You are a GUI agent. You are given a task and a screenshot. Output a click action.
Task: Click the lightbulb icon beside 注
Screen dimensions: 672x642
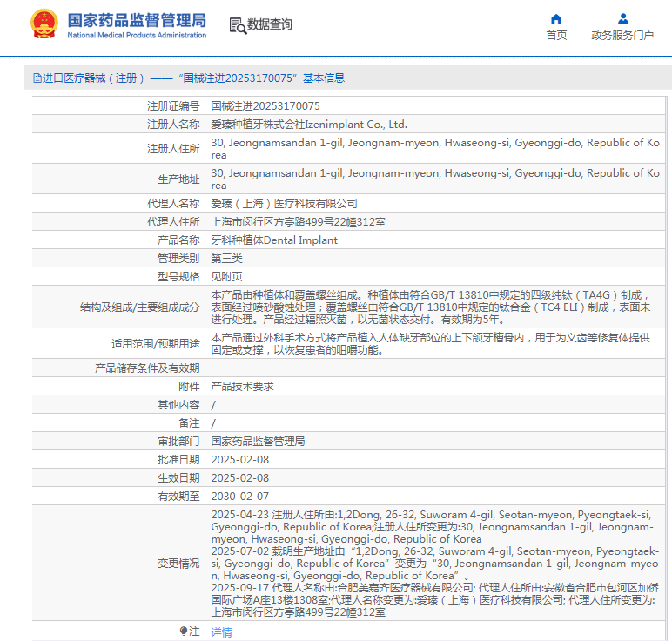tap(183, 632)
